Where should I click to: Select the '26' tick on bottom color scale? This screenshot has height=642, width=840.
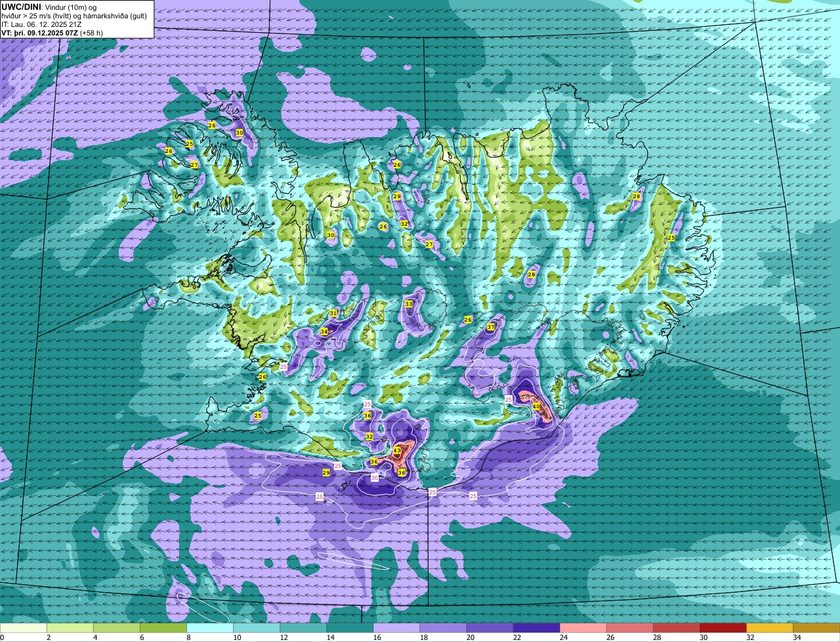point(609,637)
